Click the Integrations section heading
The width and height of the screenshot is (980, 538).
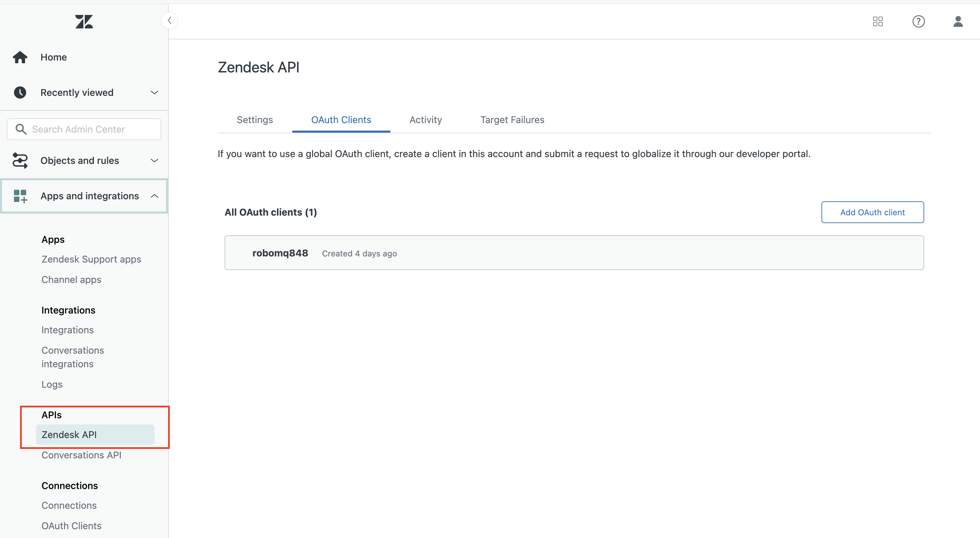coord(68,310)
